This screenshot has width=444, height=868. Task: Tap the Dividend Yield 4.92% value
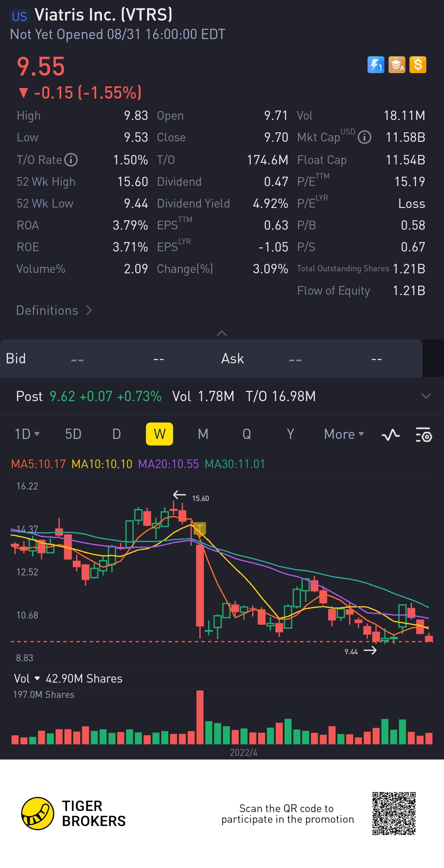tap(271, 203)
